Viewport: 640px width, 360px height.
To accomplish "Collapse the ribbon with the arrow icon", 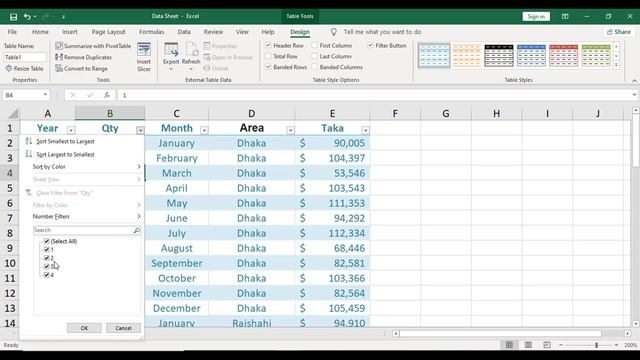I will 634,81.
